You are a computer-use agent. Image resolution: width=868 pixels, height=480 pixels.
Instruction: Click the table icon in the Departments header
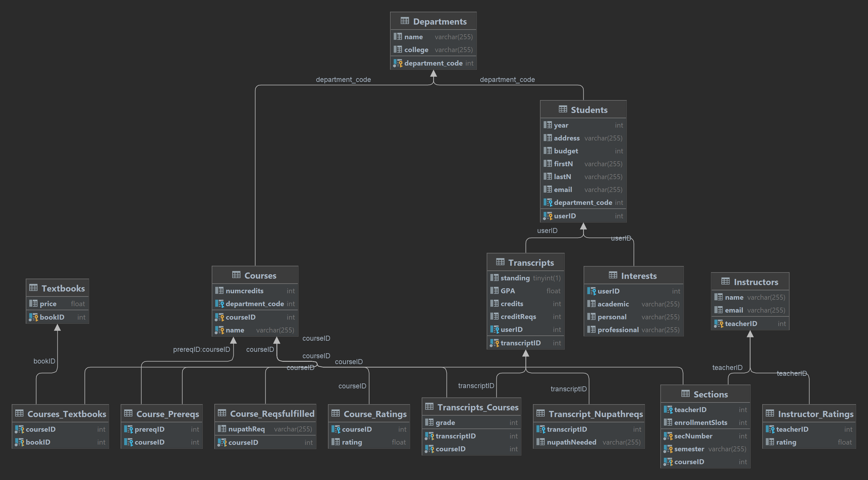pos(404,21)
